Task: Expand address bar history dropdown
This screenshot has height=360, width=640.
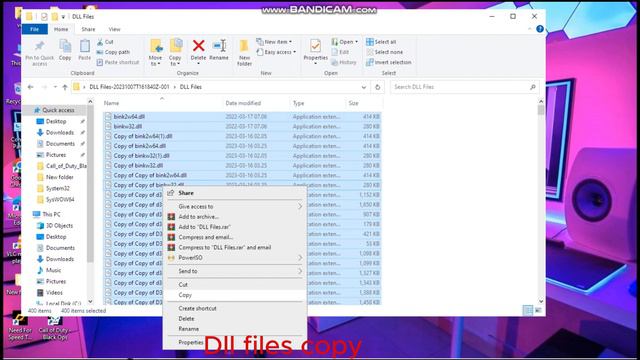Action: [x=364, y=87]
